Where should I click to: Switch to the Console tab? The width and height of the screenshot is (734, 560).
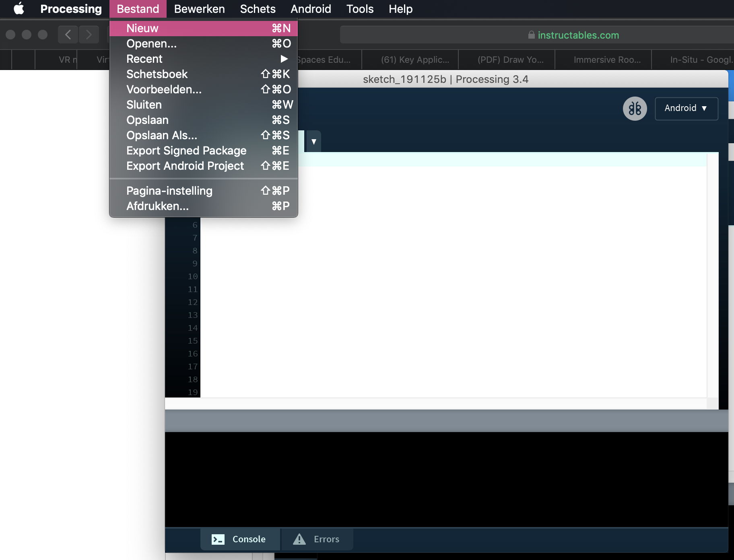240,539
